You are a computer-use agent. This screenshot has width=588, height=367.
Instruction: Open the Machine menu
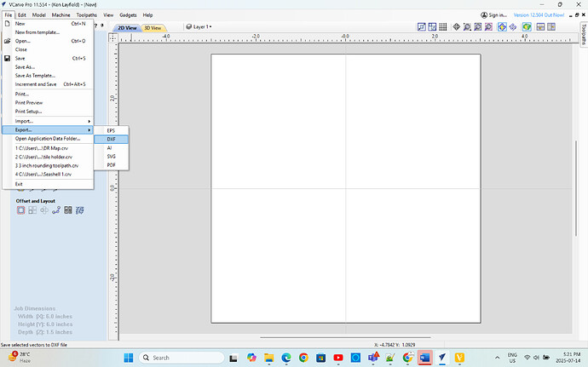[x=61, y=15]
